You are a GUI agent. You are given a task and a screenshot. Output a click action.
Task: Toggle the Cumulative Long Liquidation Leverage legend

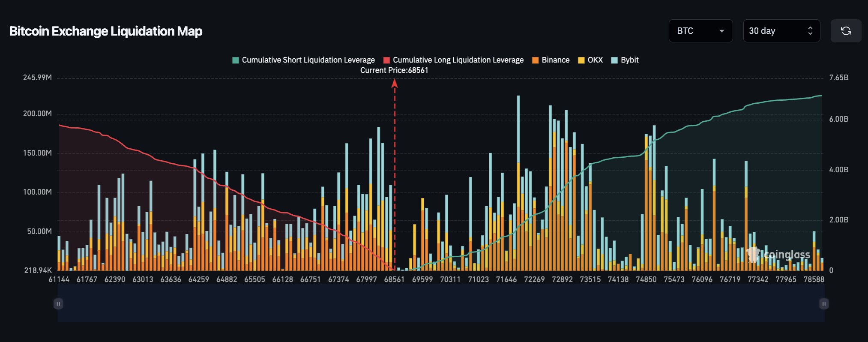point(458,60)
